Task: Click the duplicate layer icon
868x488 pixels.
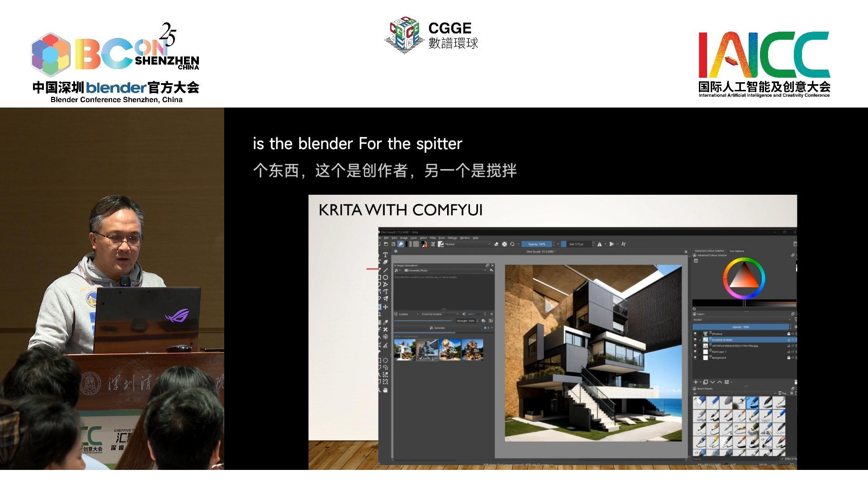Action: pyautogui.click(x=705, y=382)
